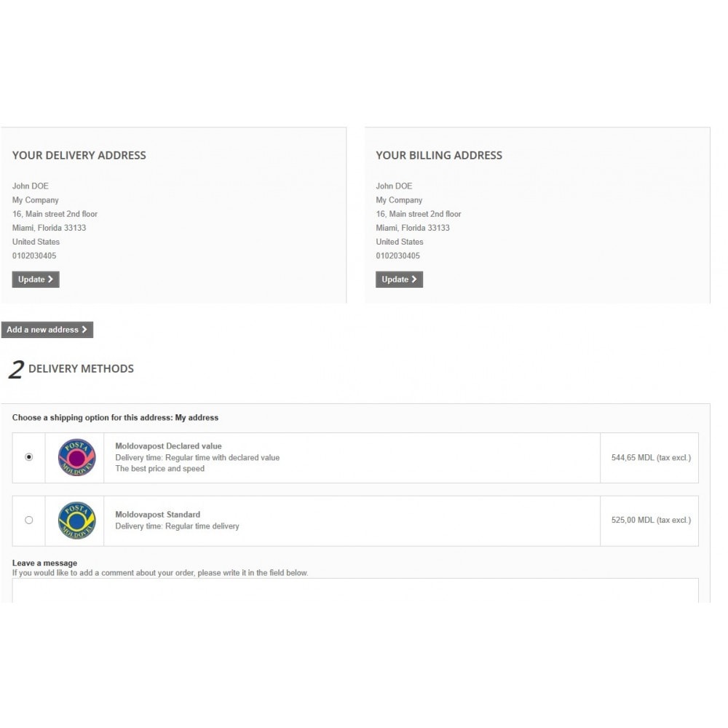Viewport: 728px width, 728px height.
Task: Click the large step number 2 icon
Action: click(16, 370)
